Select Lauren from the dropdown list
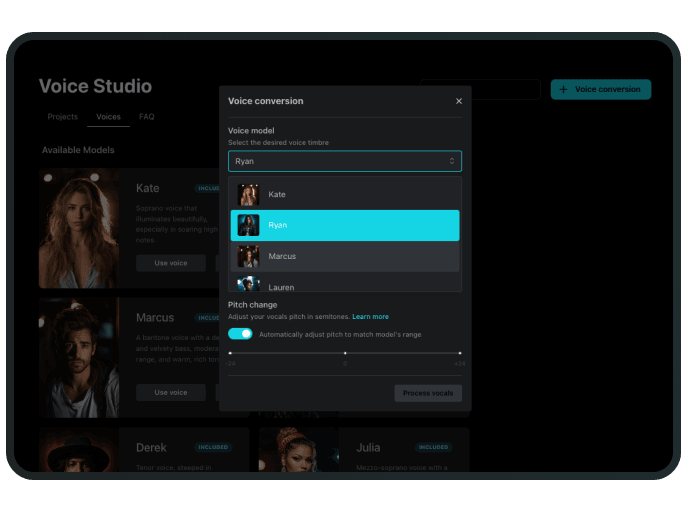The height and width of the screenshot is (508, 688). point(345,285)
